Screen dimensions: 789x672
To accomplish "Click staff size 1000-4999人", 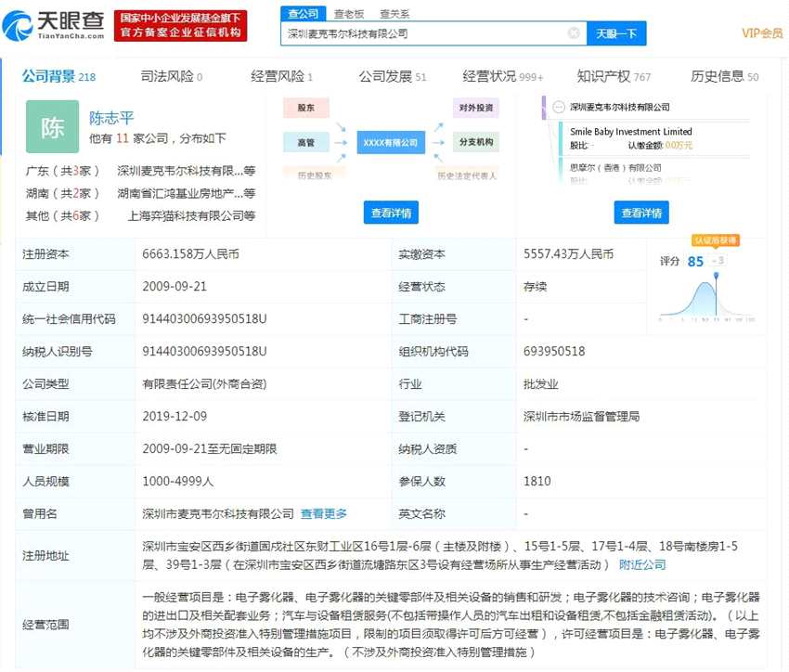I will (178, 482).
